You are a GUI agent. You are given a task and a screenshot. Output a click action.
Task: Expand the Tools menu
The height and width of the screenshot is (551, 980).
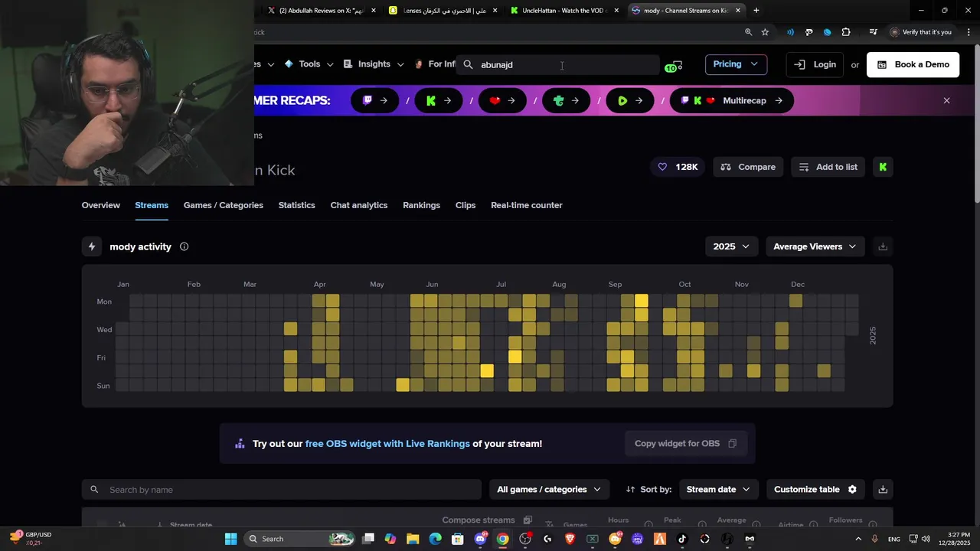pyautogui.click(x=309, y=64)
